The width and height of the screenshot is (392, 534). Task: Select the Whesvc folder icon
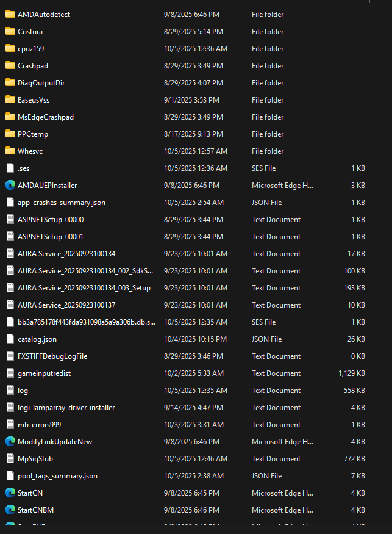10,151
